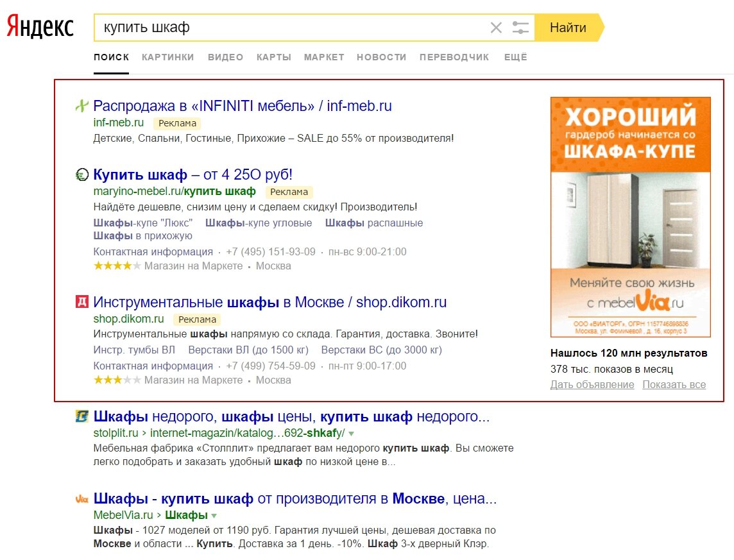This screenshot has width=734, height=560.
Task: Click the MebelVia favicon
Action: tap(82, 499)
